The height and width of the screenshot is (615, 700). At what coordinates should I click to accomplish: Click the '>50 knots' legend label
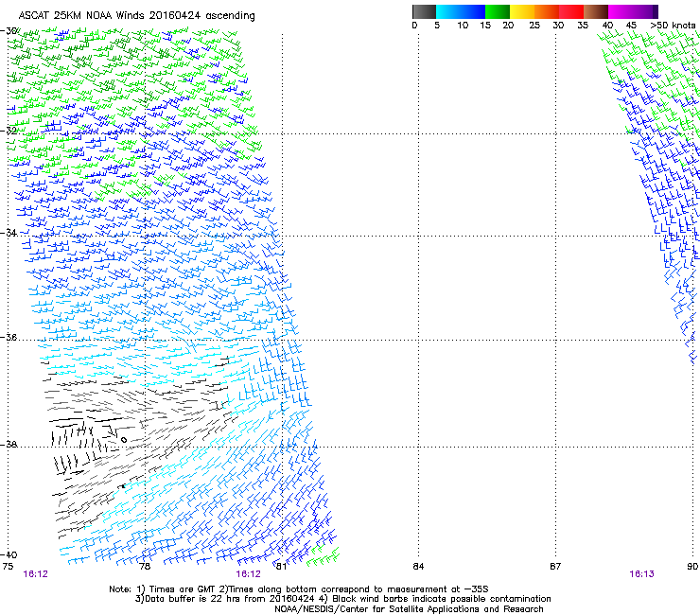[673, 26]
